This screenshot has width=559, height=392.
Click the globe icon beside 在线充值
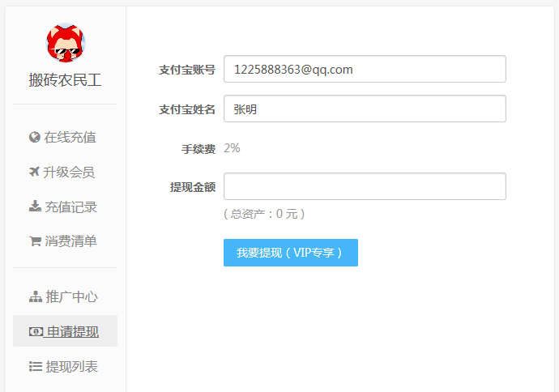(35, 138)
